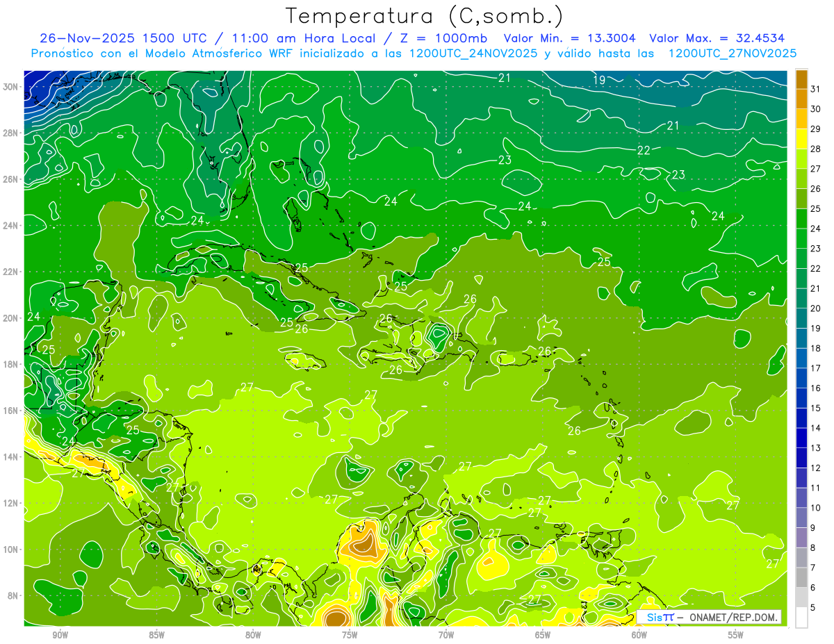Click the '1200UTC_24NOV2025' initialization time

click(473, 53)
